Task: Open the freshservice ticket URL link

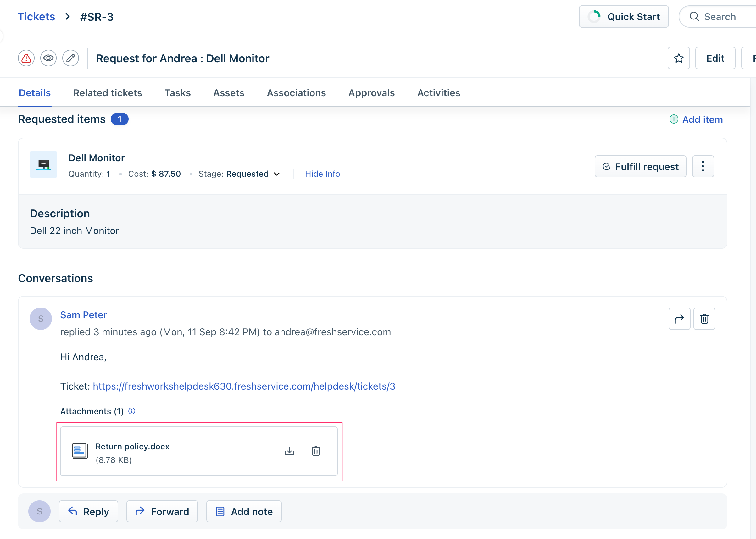Action: pos(244,386)
